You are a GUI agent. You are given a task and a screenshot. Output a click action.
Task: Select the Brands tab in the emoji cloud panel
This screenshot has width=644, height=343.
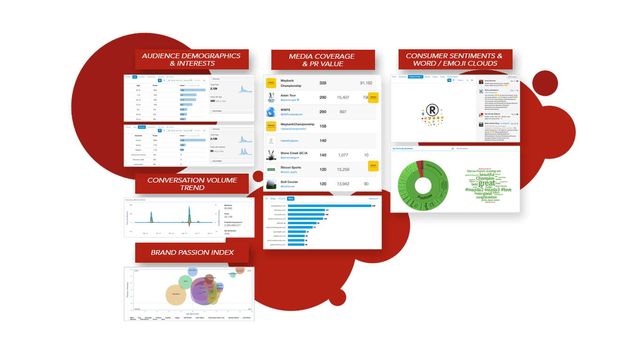tap(427, 76)
